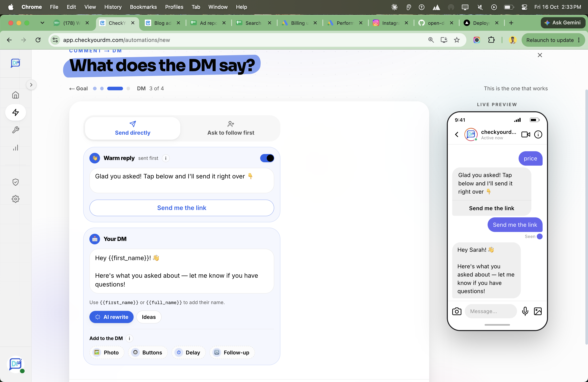This screenshot has width=588, height=382.
Task: Tap the back chevron in phone preview
Action: [x=457, y=134]
